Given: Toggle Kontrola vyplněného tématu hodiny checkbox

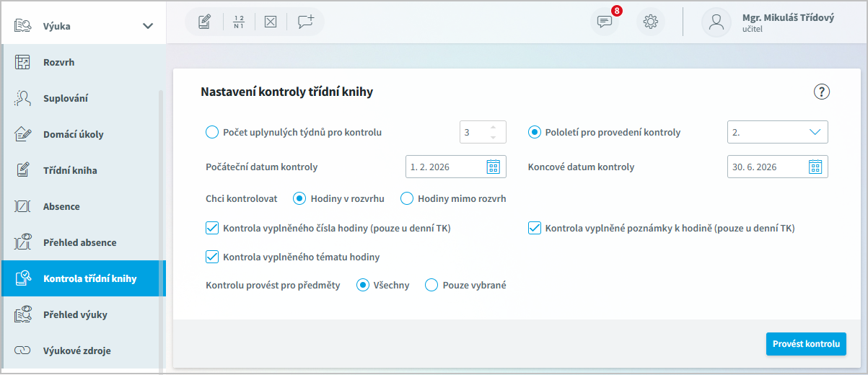Looking at the screenshot, I should pos(212,256).
